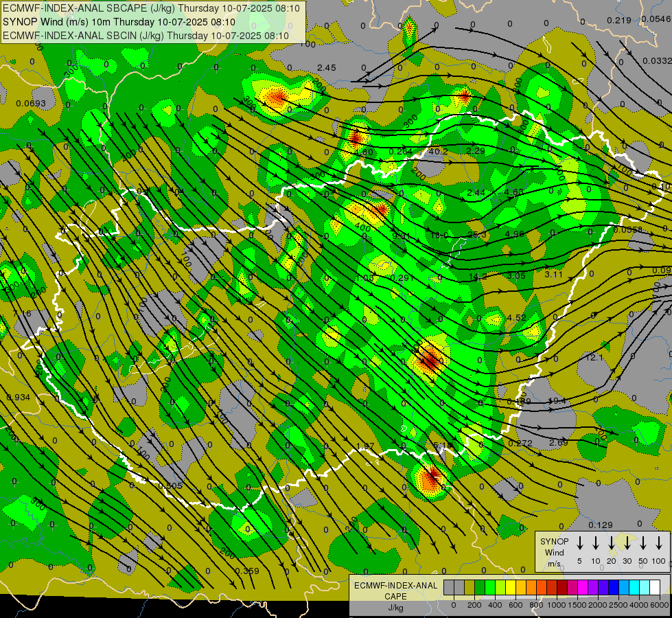Click the 50 m/s wind arrow in legend
The height and width of the screenshot is (618, 672).
pyautogui.click(x=643, y=543)
